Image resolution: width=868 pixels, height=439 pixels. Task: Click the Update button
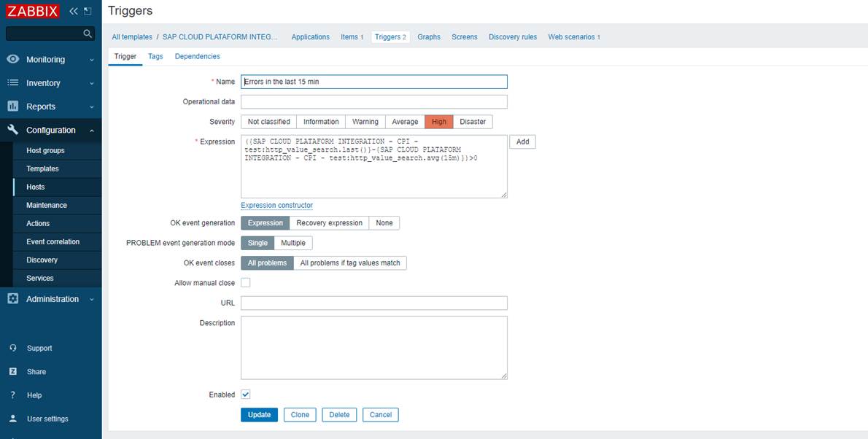[x=259, y=415]
